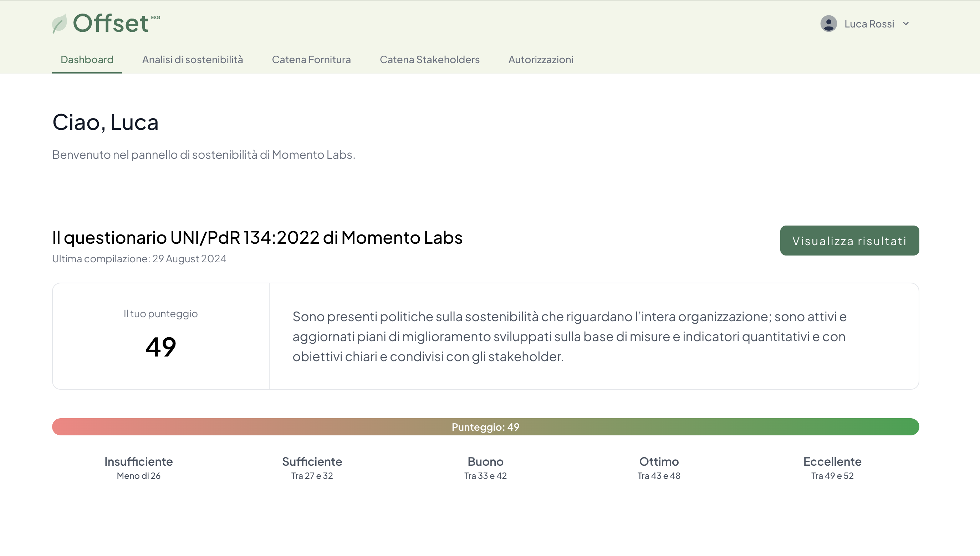Select the Ciao, Luca heading
The image size is (980, 556).
click(105, 122)
